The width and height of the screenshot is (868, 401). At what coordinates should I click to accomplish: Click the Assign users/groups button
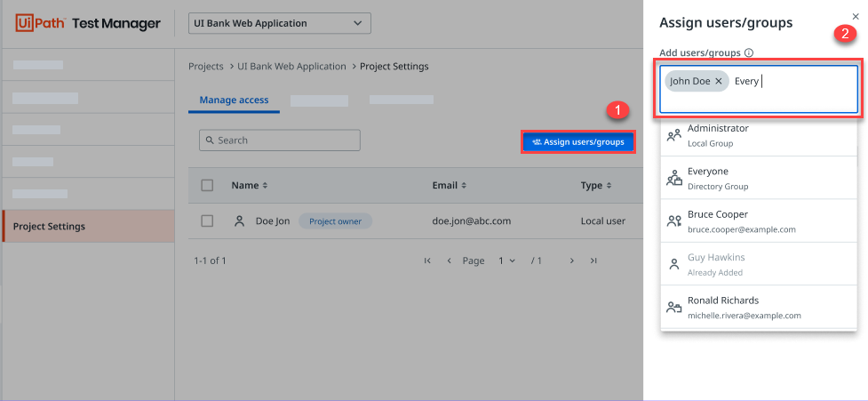pos(578,141)
